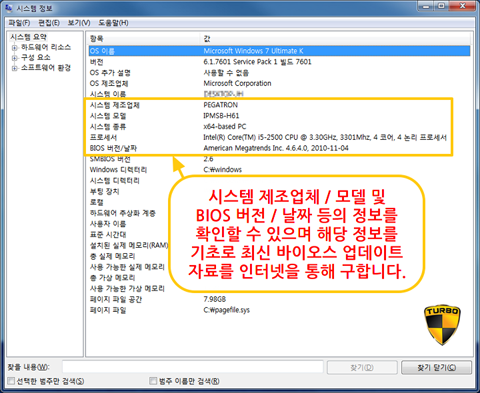This screenshot has height=393, width=480.
Task: Select the 사용자 이름 row
Action: tap(279, 224)
